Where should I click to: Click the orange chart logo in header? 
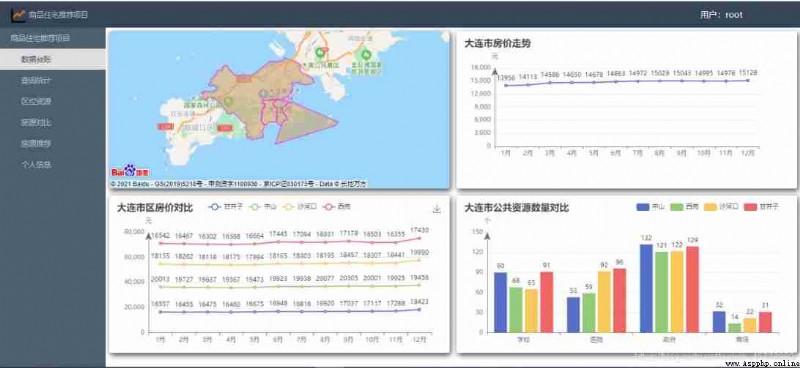pos(18,15)
